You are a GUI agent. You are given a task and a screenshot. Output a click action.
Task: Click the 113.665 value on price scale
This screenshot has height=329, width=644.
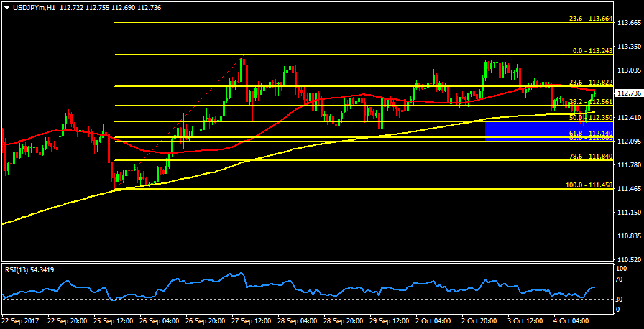click(x=629, y=23)
